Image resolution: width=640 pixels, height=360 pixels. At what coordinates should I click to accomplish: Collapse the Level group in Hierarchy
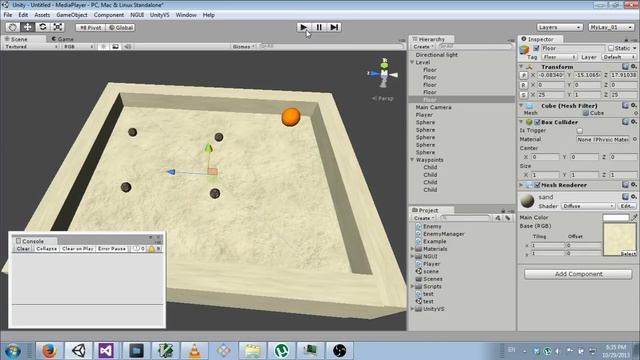point(412,62)
